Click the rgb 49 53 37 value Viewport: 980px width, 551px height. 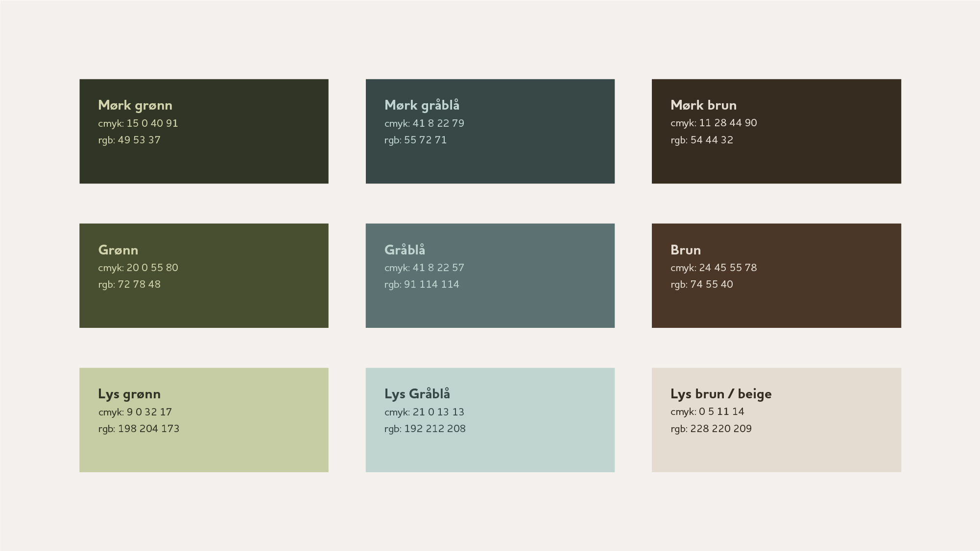[x=129, y=140]
